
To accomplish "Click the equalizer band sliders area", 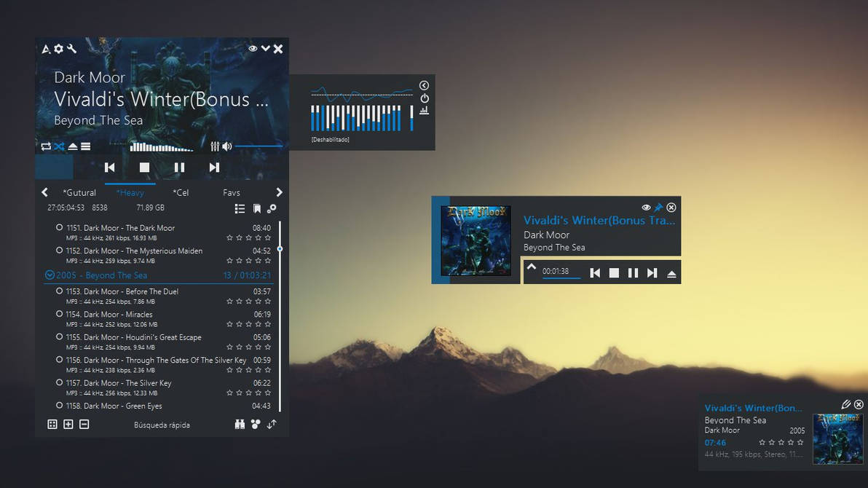I will 356,118.
